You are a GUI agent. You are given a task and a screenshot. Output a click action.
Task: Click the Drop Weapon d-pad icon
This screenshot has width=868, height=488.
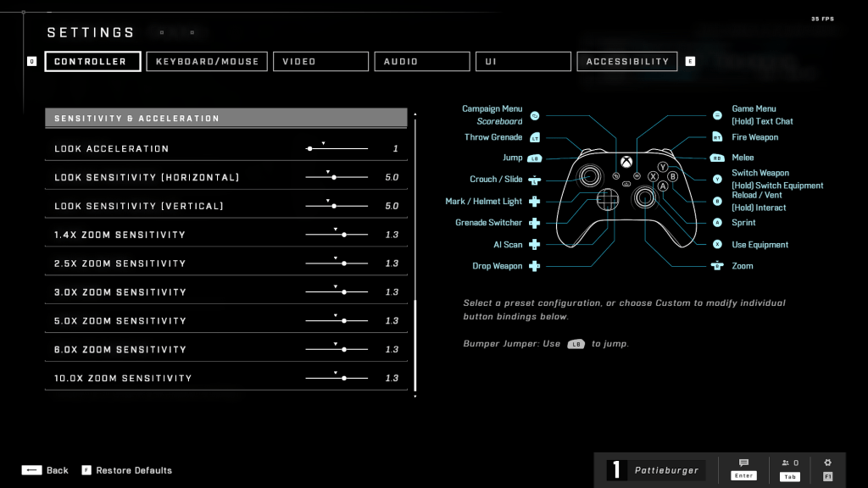click(535, 266)
